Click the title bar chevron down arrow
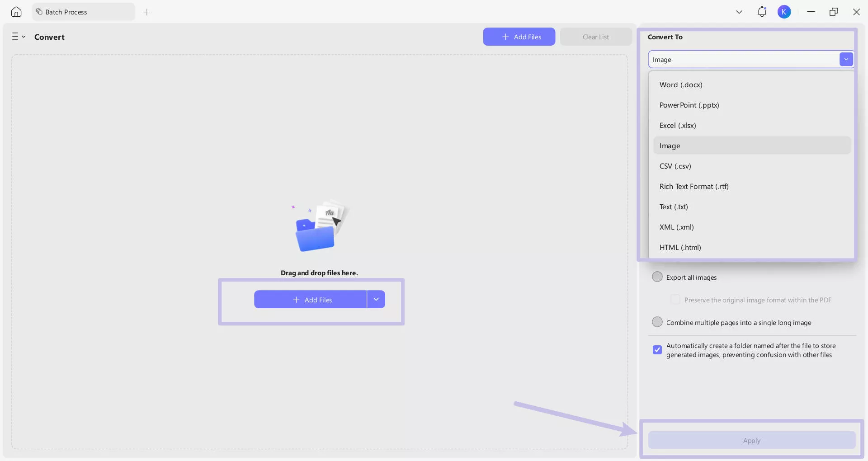 click(739, 12)
